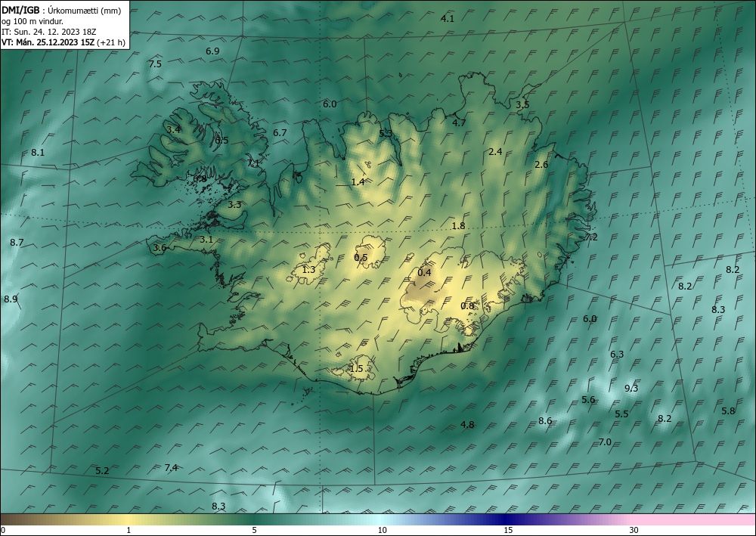Click the 4.7 precipitation value
The height and width of the screenshot is (536, 756).
(x=459, y=123)
